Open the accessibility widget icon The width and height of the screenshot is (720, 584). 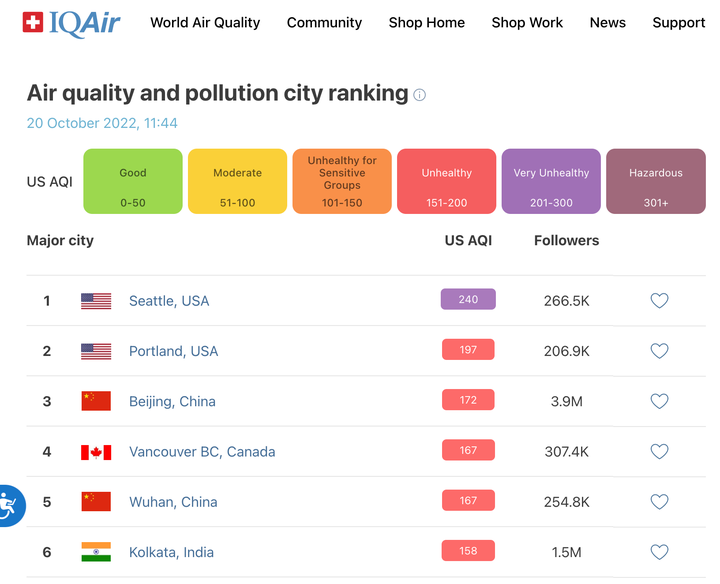tap(10, 505)
